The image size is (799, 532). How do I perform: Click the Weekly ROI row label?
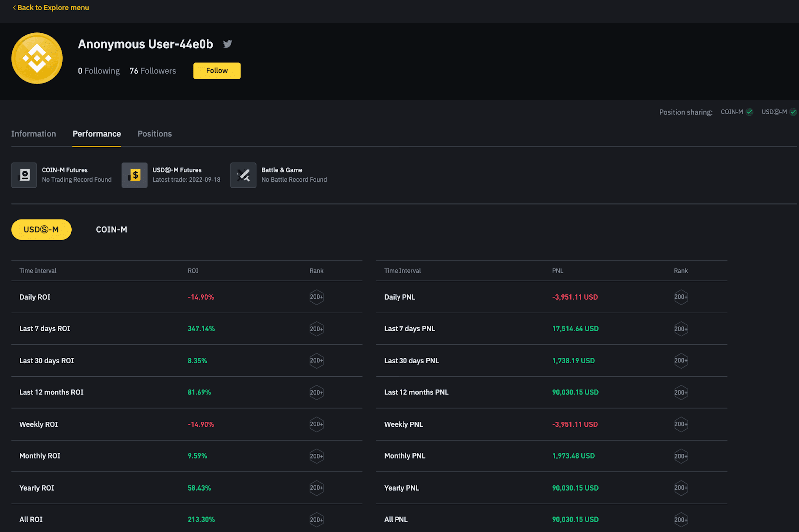(x=39, y=425)
